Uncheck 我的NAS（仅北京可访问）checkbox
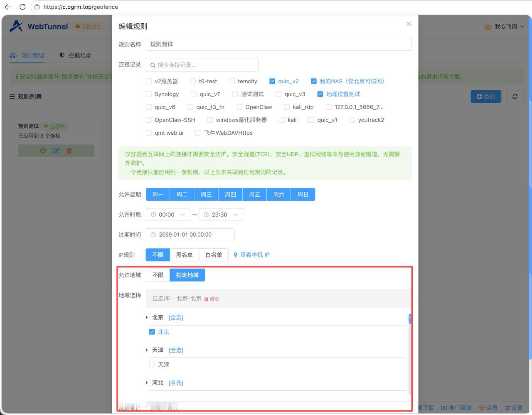Screen dimensions: 532x415 click(314, 81)
